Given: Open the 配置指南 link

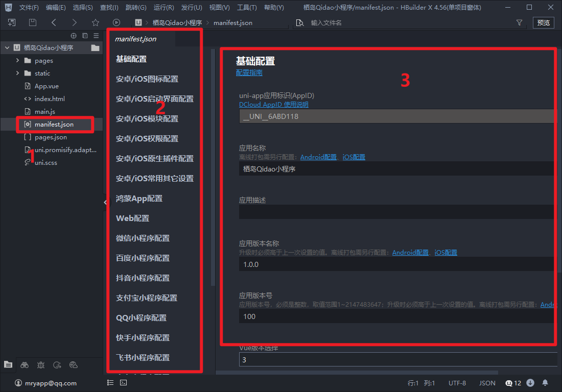Looking at the screenshot, I should [x=249, y=73].
